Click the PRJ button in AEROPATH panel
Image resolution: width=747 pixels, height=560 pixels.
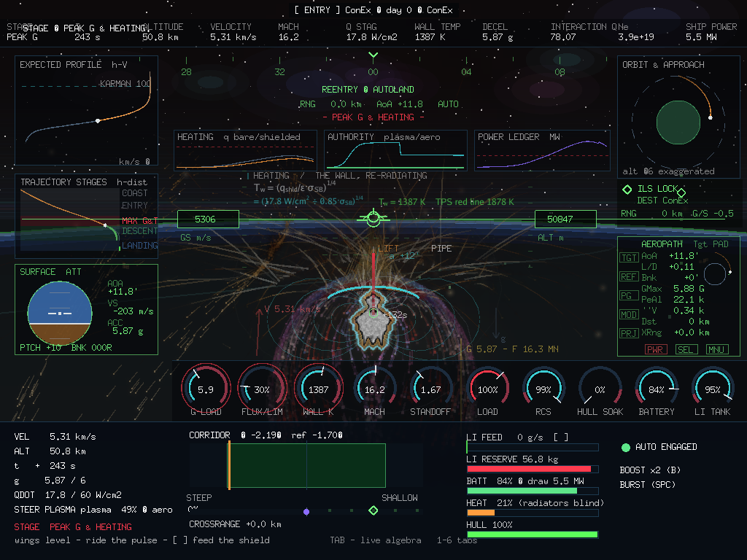click(629, 332)
